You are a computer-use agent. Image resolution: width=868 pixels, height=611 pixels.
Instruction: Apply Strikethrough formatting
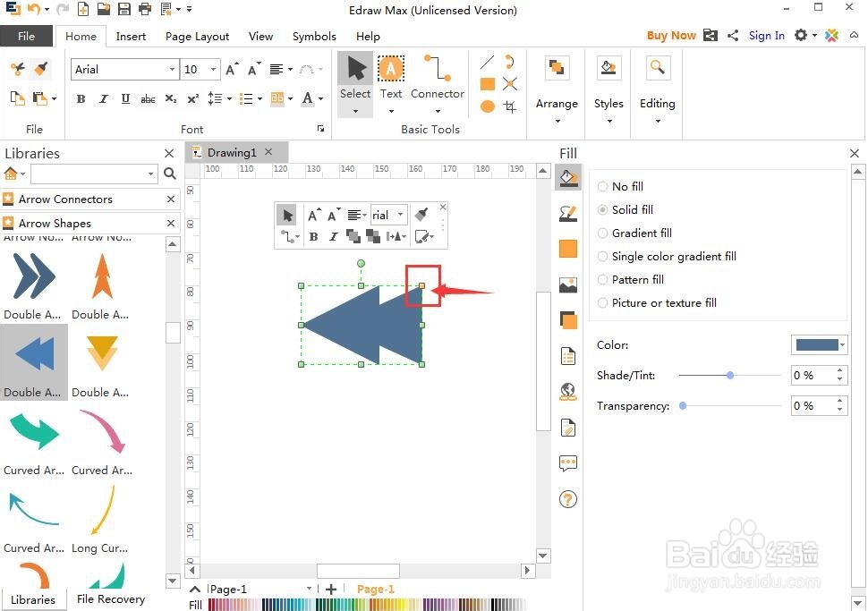[148, 99]
